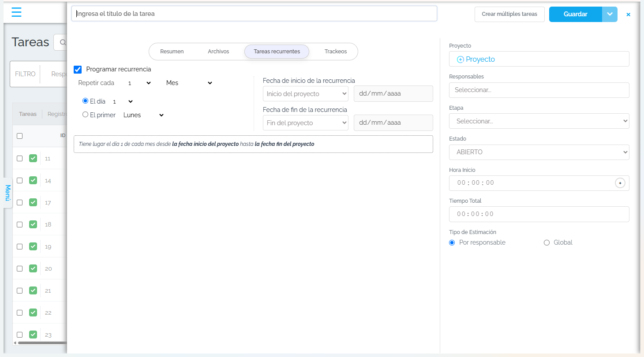Select the El primer radio option

click(86, 115)
